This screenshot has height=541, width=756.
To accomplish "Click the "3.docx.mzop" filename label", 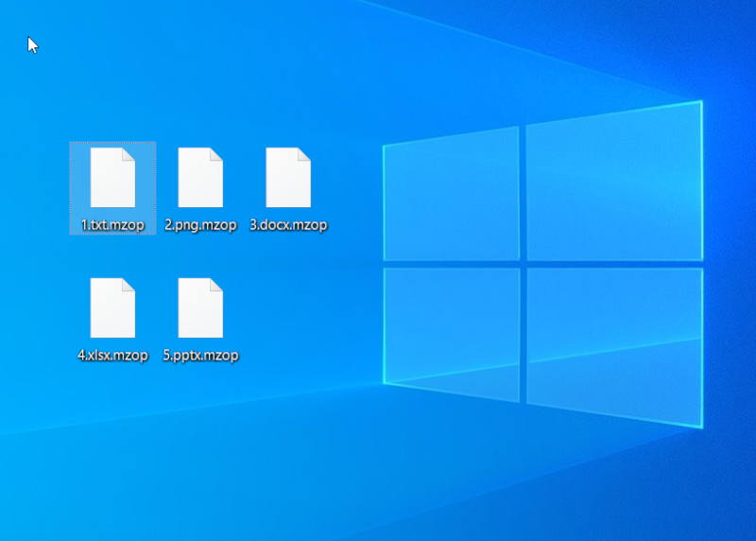I will [x=288, y=225].
